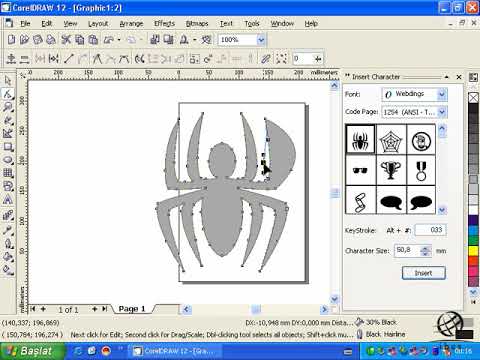The height and width of the screenshot is (360, 480).
Task: Open the Font dropdown showing Webdings
Action: point(414,94)
